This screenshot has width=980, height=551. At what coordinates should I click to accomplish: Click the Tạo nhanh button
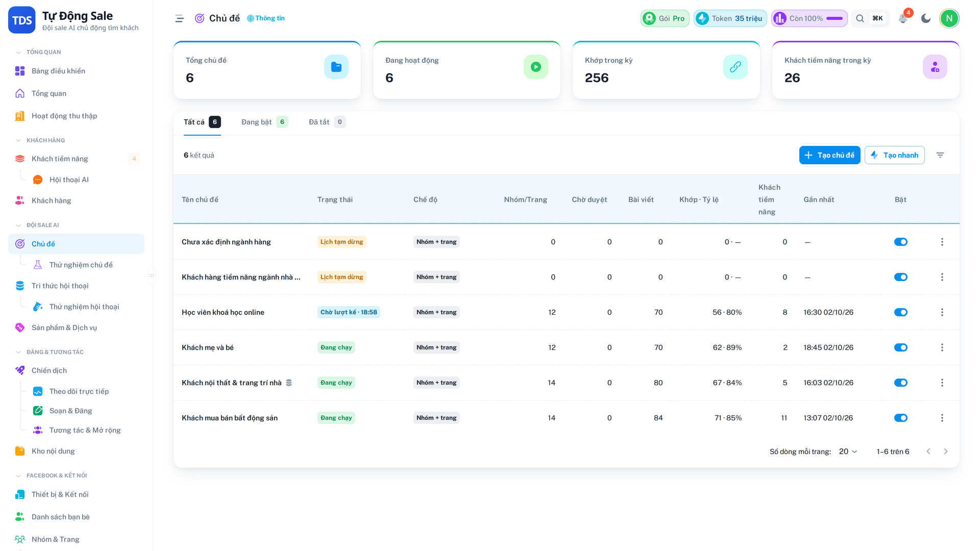coord(895,155)
